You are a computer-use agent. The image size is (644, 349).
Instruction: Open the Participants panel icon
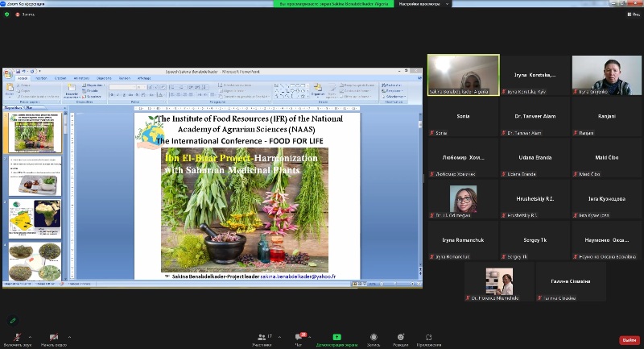coord(261,336)
